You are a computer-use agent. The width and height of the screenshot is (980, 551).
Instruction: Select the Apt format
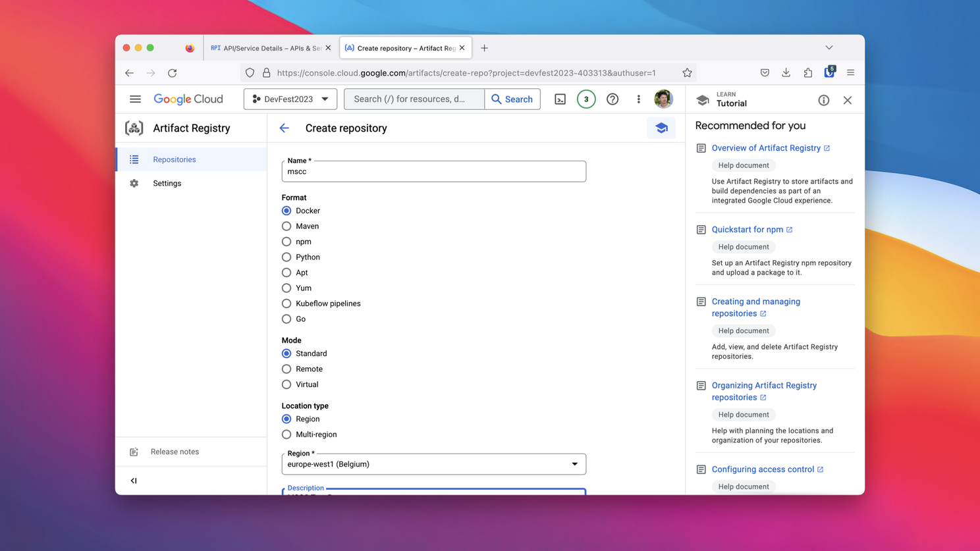[x=286, y=273]
